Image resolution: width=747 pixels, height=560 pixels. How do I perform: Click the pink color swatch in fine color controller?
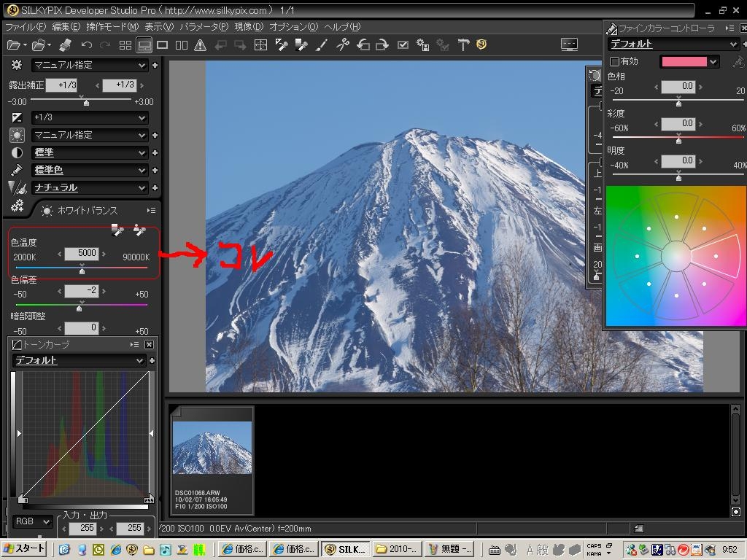point(684,62)
